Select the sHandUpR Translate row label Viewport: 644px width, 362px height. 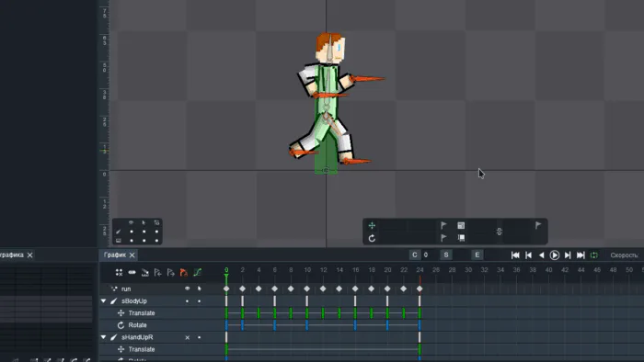point(142,349)
